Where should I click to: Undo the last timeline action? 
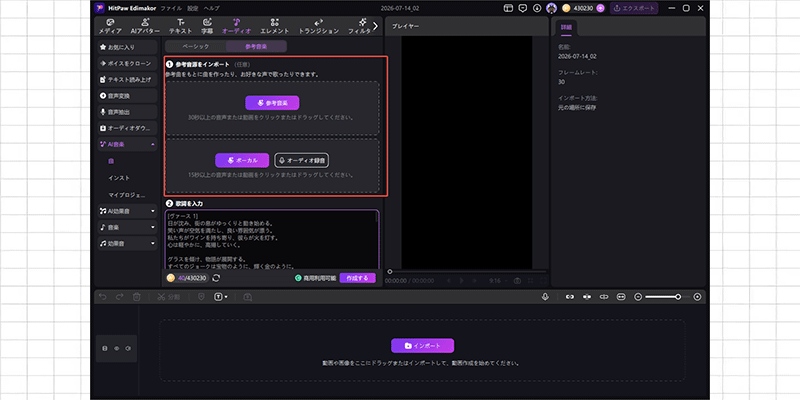tap(103, 296)
